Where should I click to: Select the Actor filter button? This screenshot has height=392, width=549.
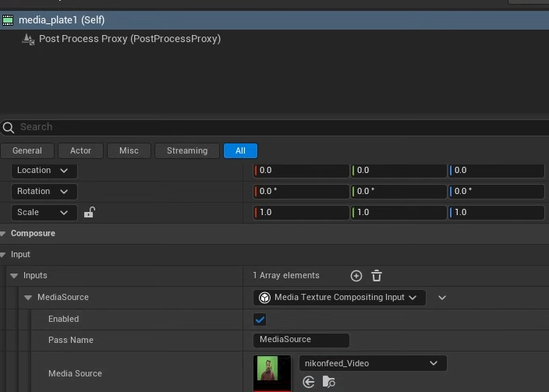tap(80, 151)
